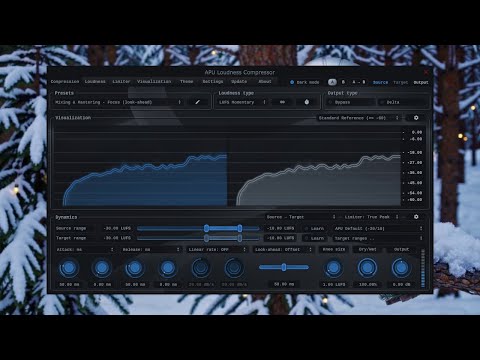Select state B for comparison
Screen dimensions: 480x360
[343, 82]
